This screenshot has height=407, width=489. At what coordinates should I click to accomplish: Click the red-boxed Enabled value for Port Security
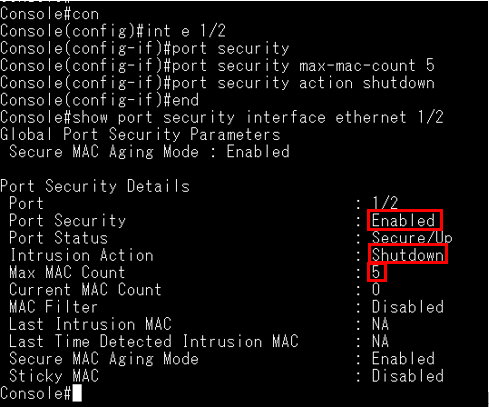(x=405, y=220)
